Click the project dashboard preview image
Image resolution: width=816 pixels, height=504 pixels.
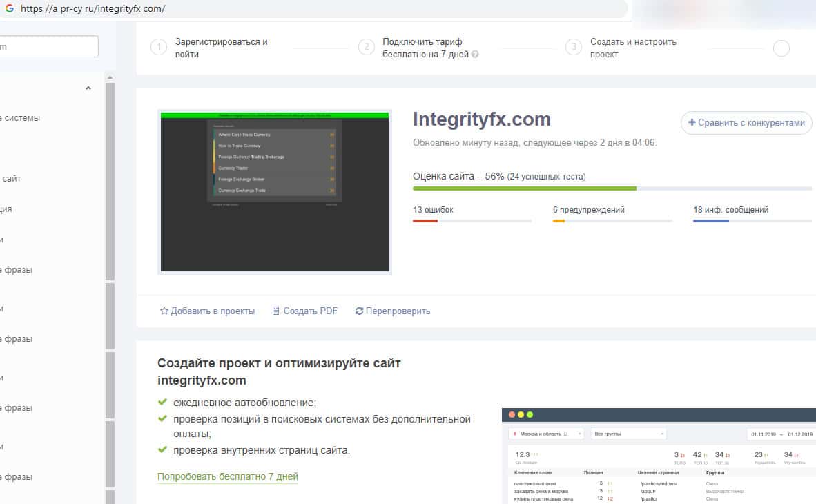tap(659, 456)
